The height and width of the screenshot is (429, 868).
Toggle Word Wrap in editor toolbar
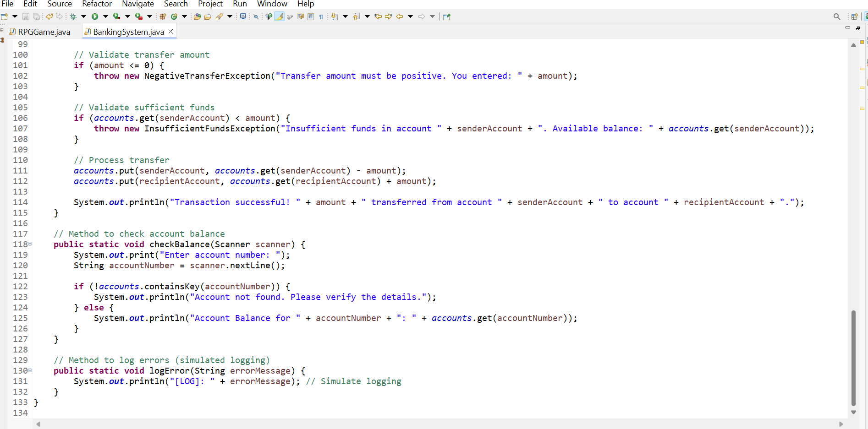(300, 16)
